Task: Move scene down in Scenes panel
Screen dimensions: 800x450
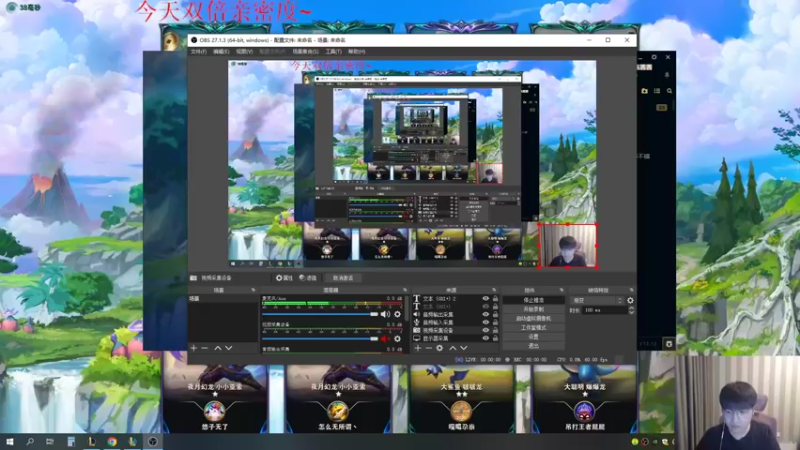Action: pos(229,348)
